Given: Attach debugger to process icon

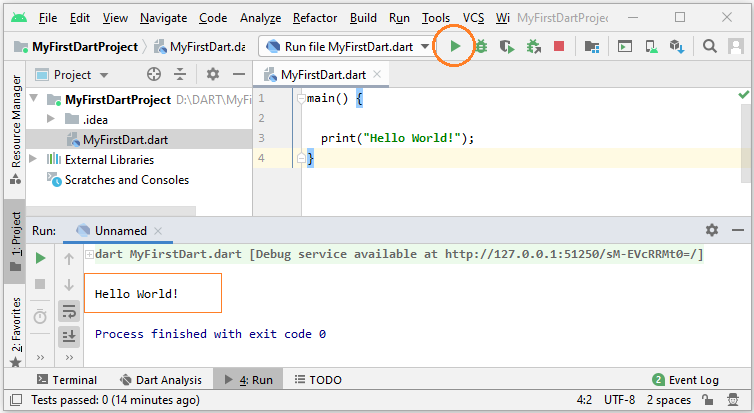Looking at the screenshot, I should (x=533, y=47).
